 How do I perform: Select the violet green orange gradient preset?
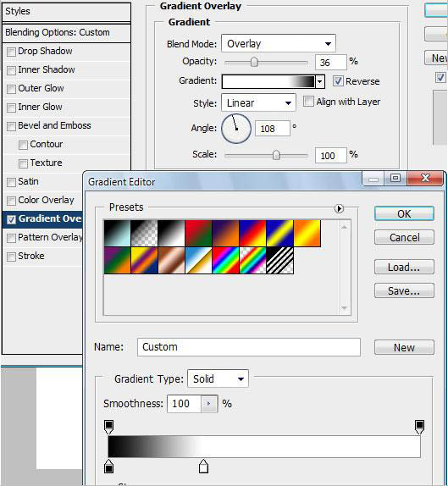[117, 261]
